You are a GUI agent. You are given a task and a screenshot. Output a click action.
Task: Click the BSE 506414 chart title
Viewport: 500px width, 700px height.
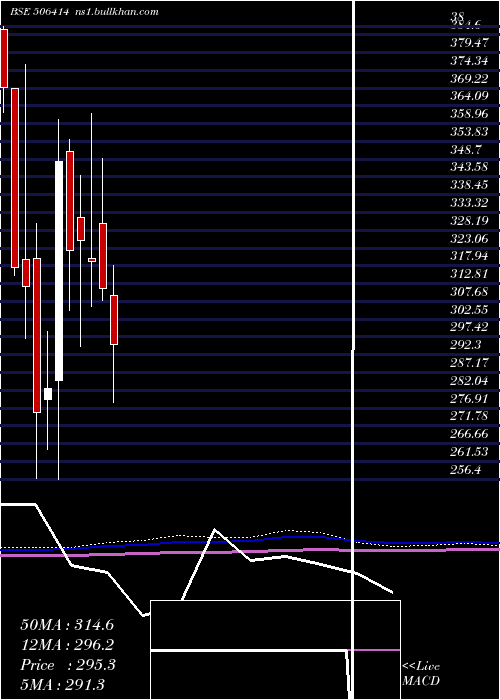click(39, 12)
